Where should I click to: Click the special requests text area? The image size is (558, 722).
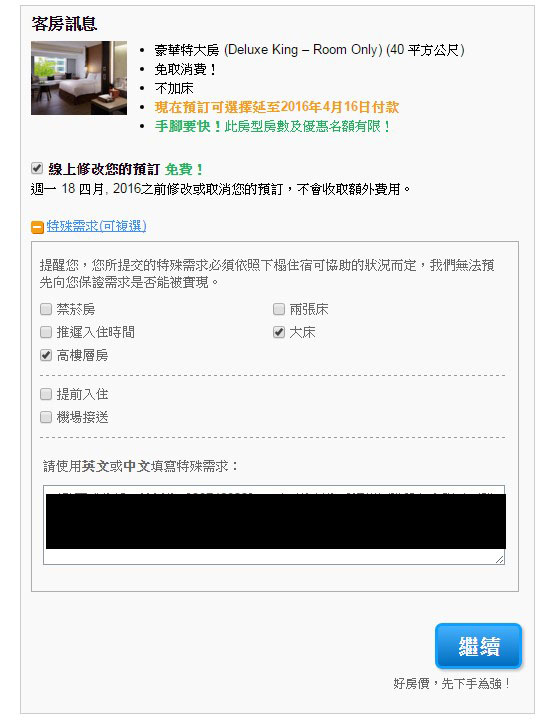point(274,524)
